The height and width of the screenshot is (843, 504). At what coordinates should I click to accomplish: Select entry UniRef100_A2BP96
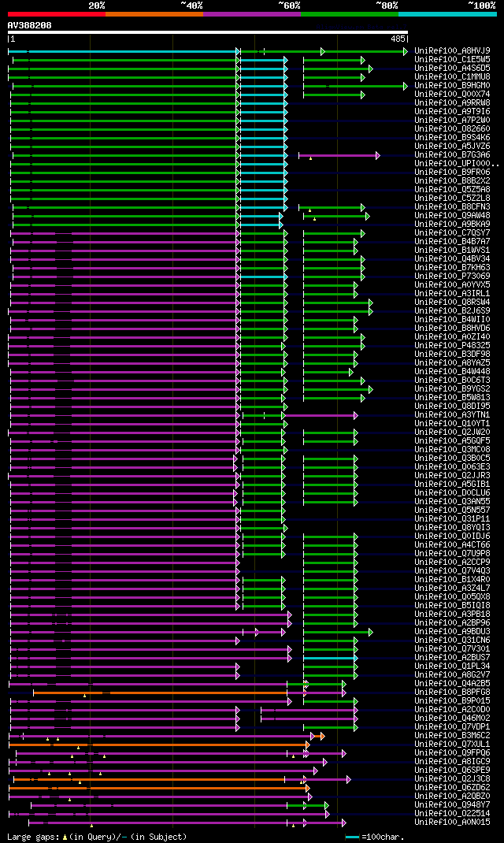click(452, 622)
